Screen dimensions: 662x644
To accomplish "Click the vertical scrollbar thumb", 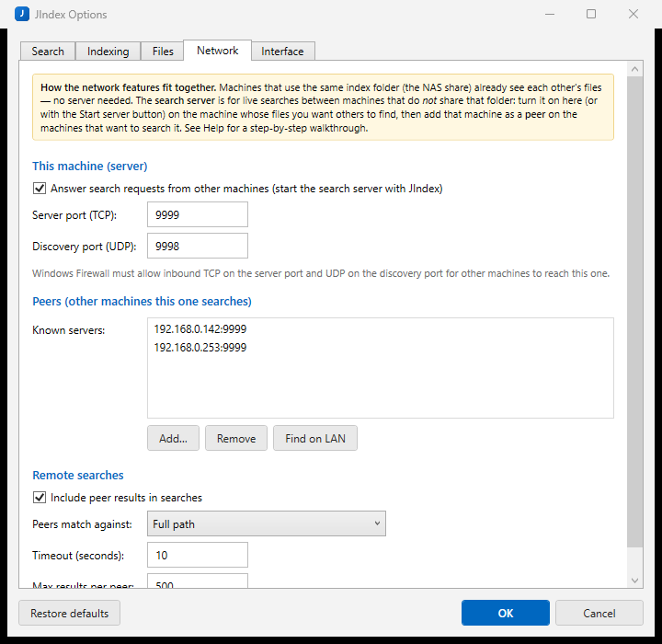I will [634, 312].
